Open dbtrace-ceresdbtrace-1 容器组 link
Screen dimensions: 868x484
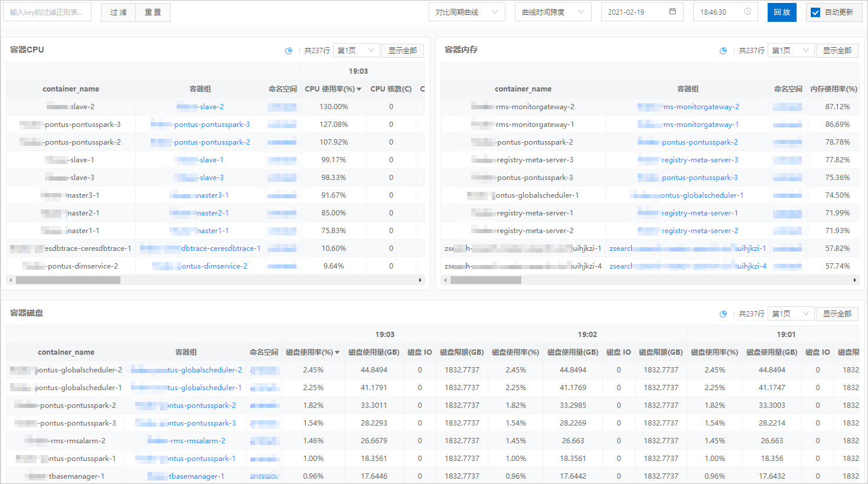[x=200, y=248]
